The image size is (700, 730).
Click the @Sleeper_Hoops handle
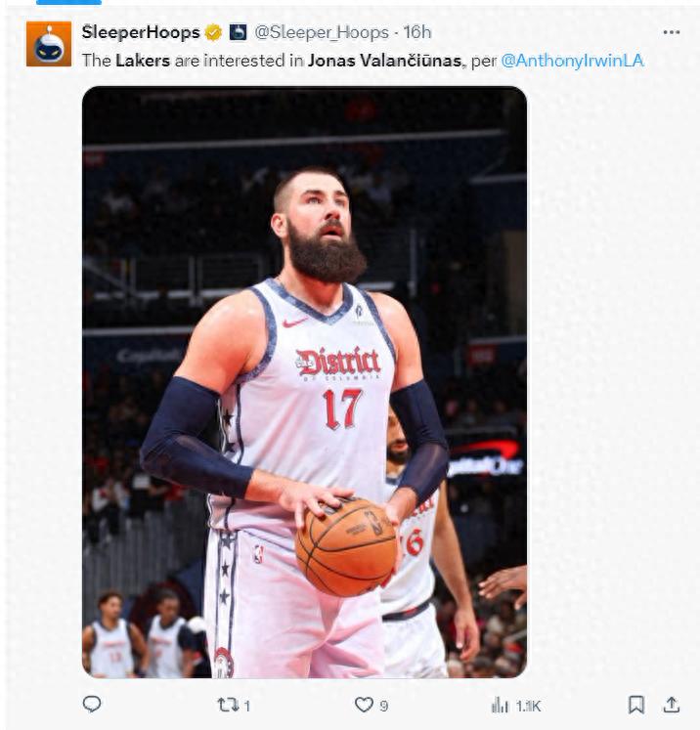[322, 32]
